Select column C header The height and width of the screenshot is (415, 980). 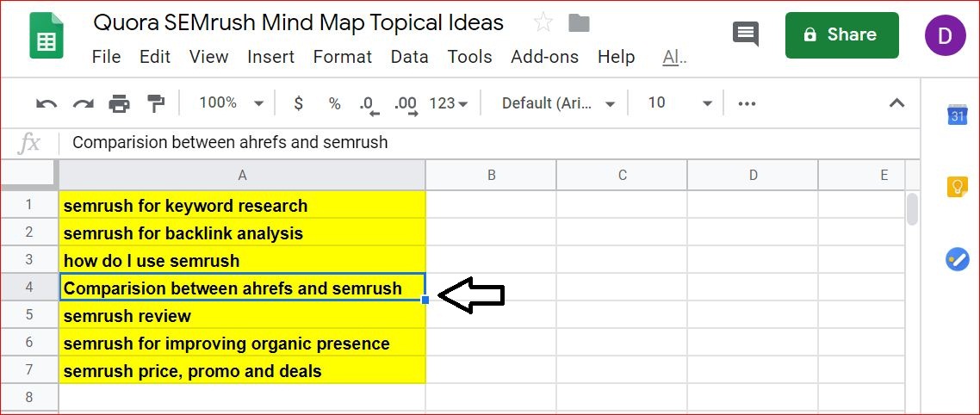(622, 175)
